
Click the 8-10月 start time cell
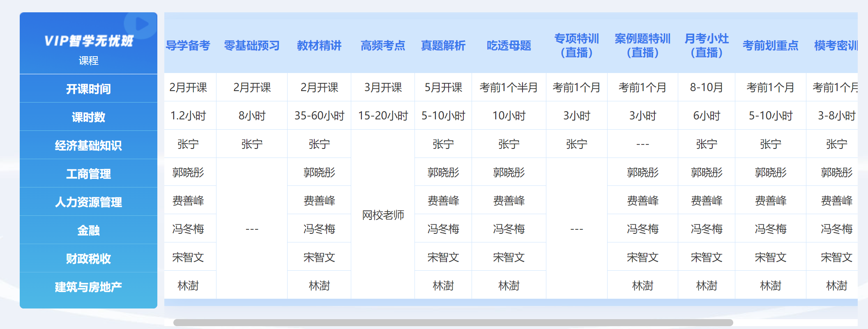[x=707, y=87]
